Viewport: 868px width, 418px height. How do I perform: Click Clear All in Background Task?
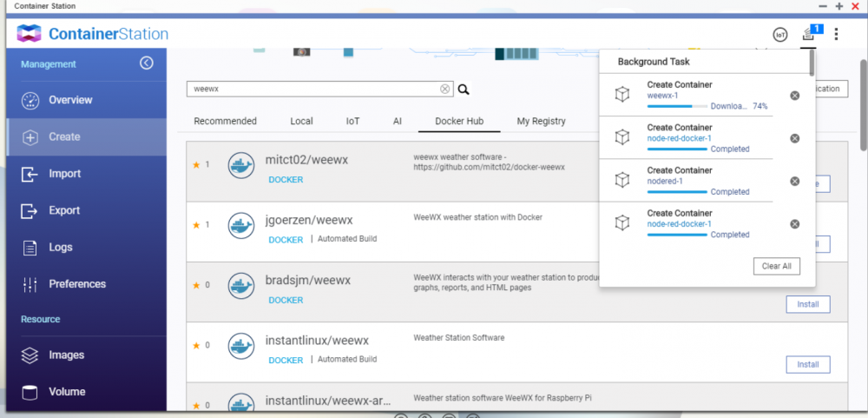(777, 266)
